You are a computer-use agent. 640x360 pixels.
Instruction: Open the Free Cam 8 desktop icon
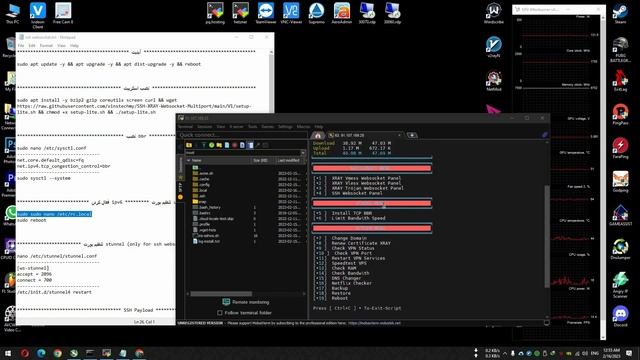pos(63,13)
